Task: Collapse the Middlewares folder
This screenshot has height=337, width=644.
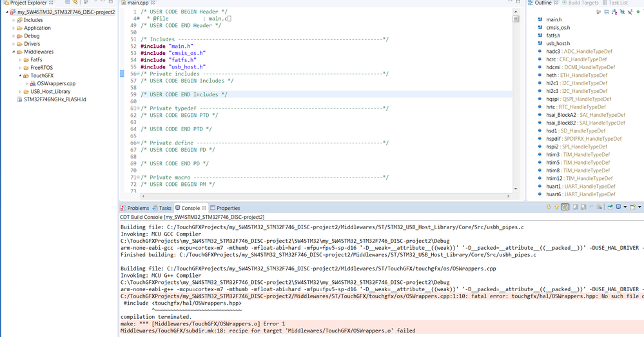Action: 14,52
